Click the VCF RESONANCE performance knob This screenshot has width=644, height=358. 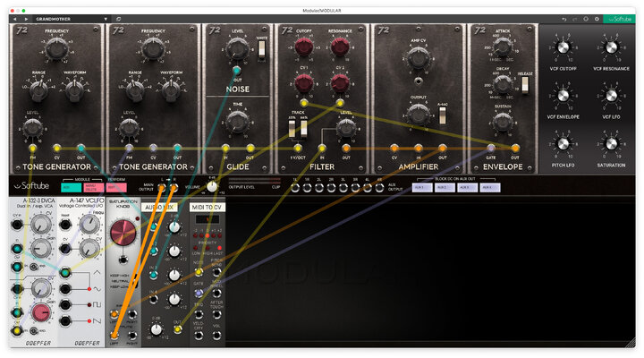tap(611, 47)
